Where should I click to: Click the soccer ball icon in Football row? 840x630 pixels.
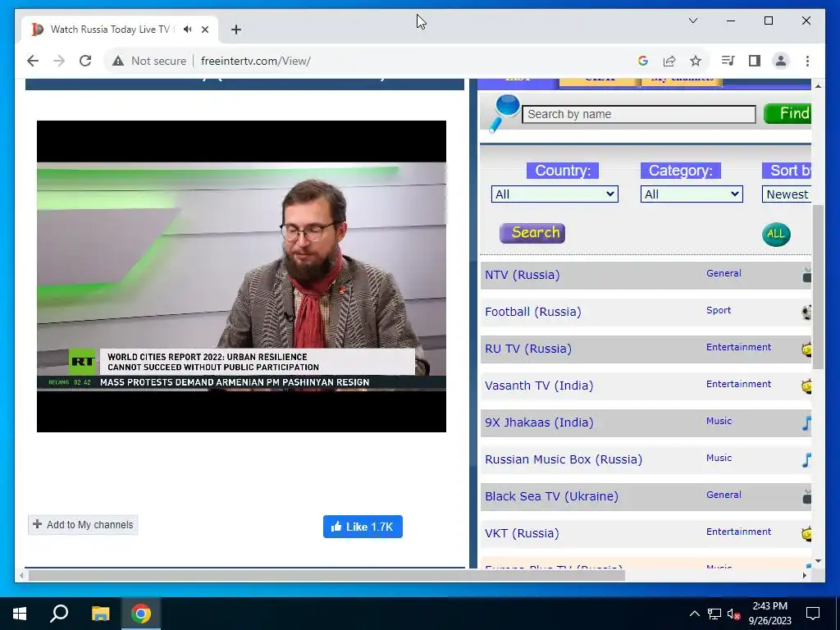(x=806, y=313)
